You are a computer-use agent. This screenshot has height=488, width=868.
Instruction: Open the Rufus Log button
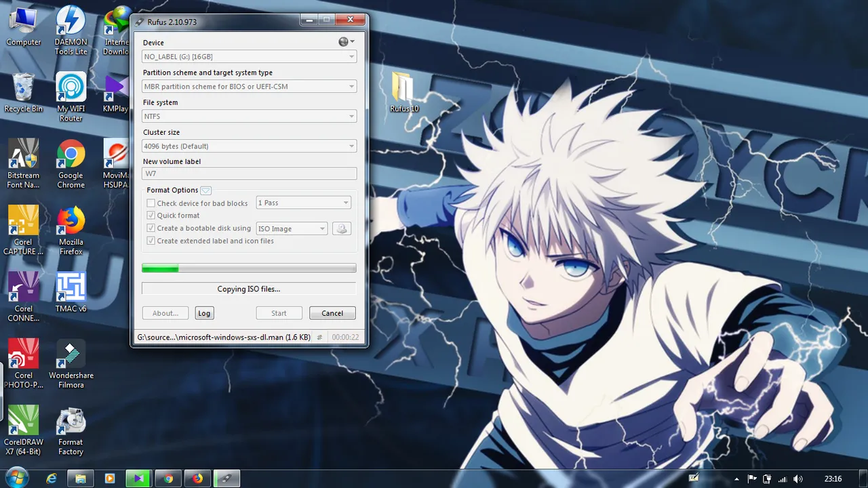(x=204, y=313)
